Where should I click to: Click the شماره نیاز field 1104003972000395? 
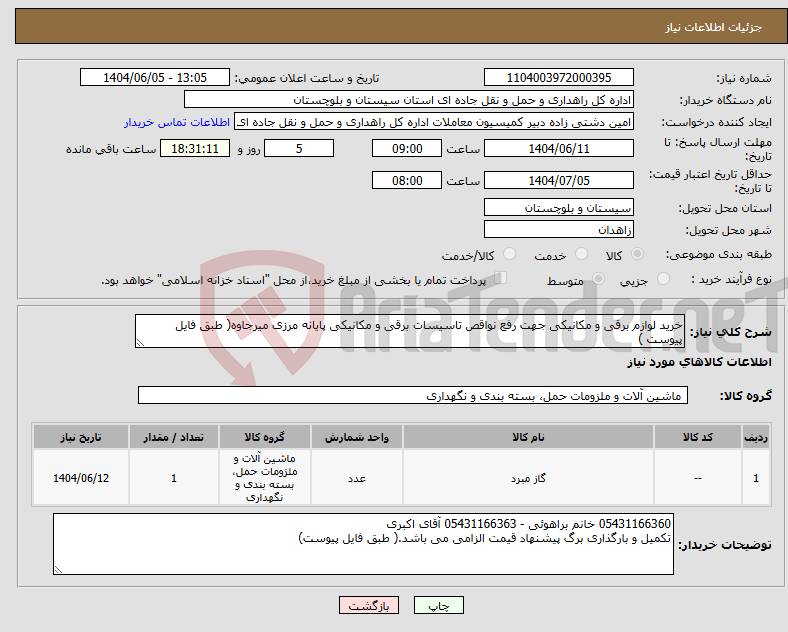[559, 77]
